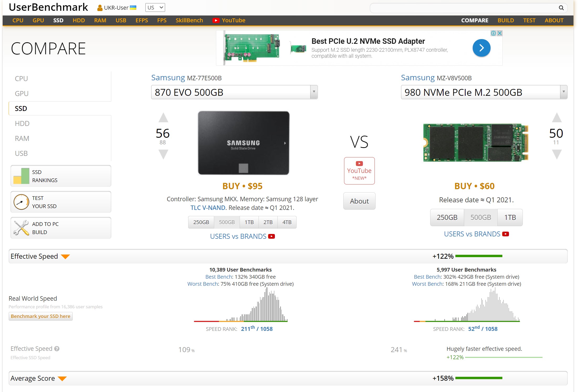Open the TLC V-NAND link
Viewport: 579px width, 392px height.
(208, 208)
